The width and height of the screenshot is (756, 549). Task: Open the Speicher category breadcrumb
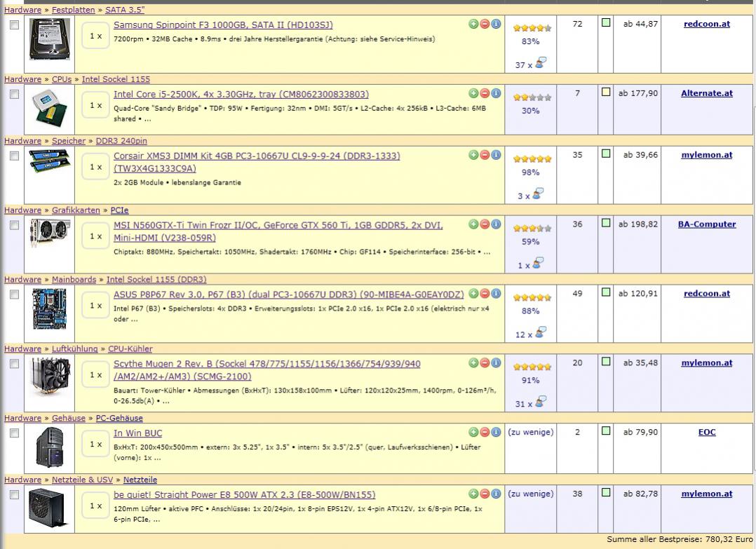pyautogui.click(x=69, y=141)
